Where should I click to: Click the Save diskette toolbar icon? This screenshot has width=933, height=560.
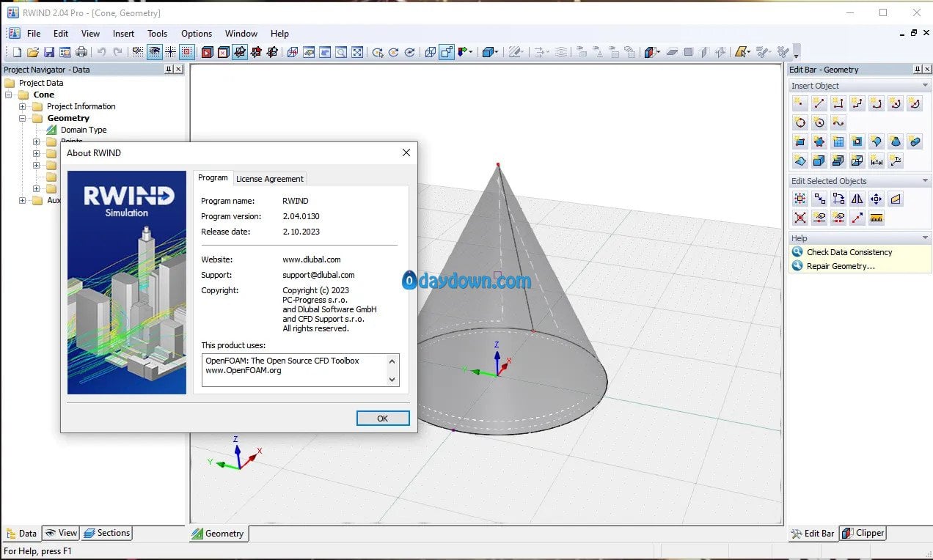[49, 52]
